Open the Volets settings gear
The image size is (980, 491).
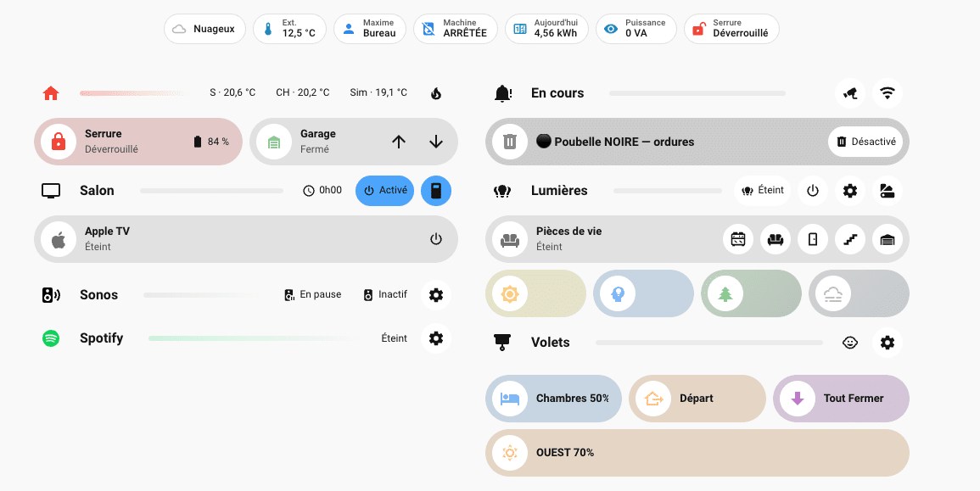[888, 343]
